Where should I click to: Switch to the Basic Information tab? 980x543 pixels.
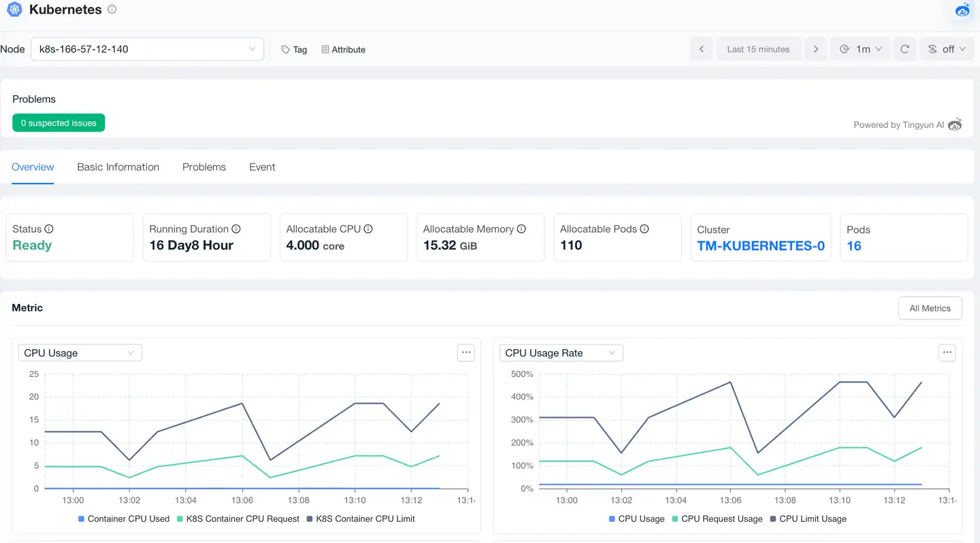(118, 167)
